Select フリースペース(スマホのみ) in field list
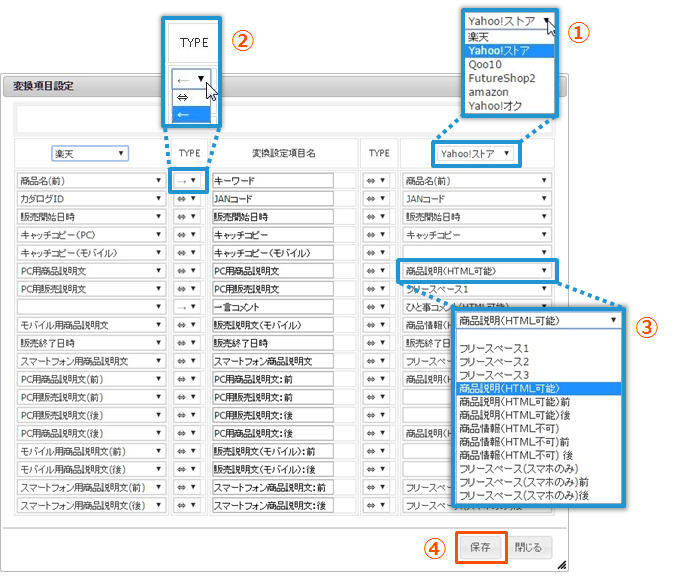The width and height of the screenshot is (674, 576). [x=539, y=469]
